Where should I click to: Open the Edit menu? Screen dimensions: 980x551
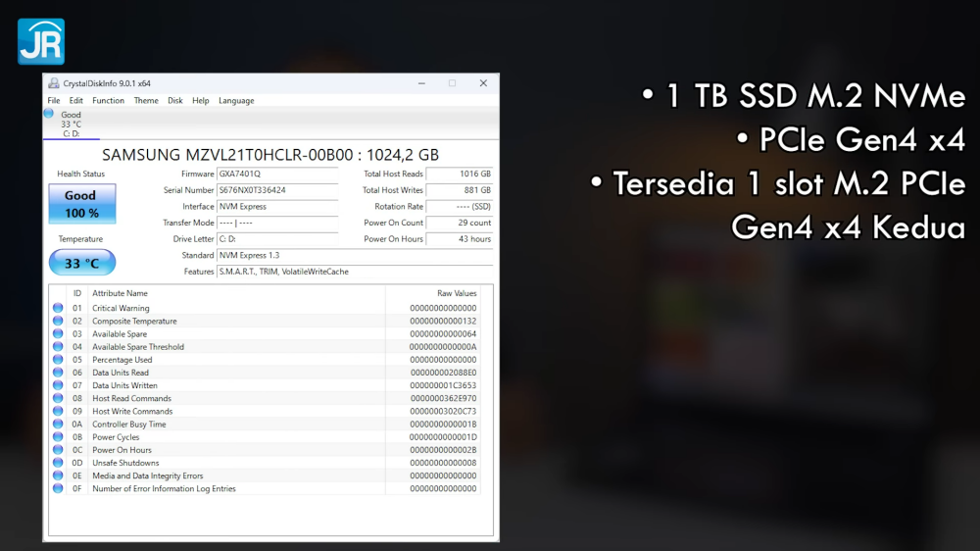[x=75, y=101]
